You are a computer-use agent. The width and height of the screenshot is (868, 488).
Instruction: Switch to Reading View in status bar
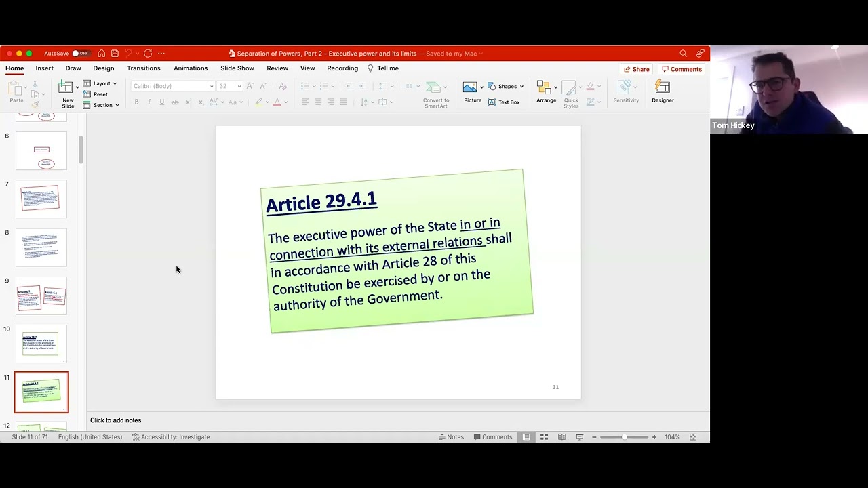(561, 437)
